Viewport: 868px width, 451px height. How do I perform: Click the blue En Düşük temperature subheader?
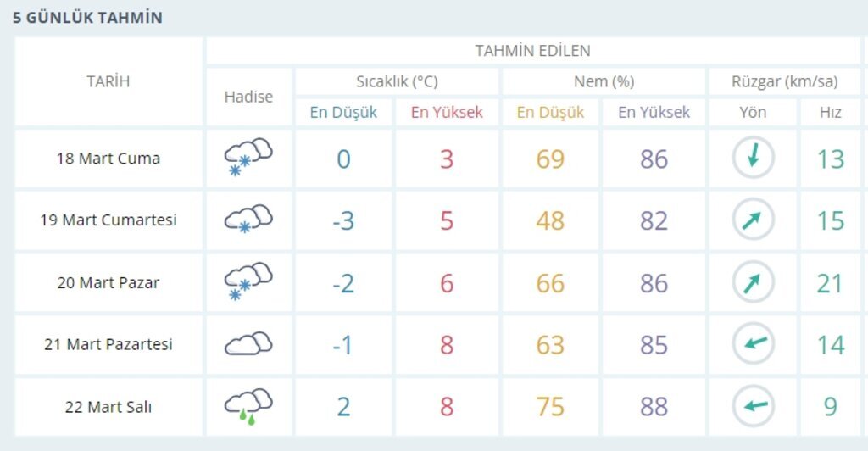(343, 112)
